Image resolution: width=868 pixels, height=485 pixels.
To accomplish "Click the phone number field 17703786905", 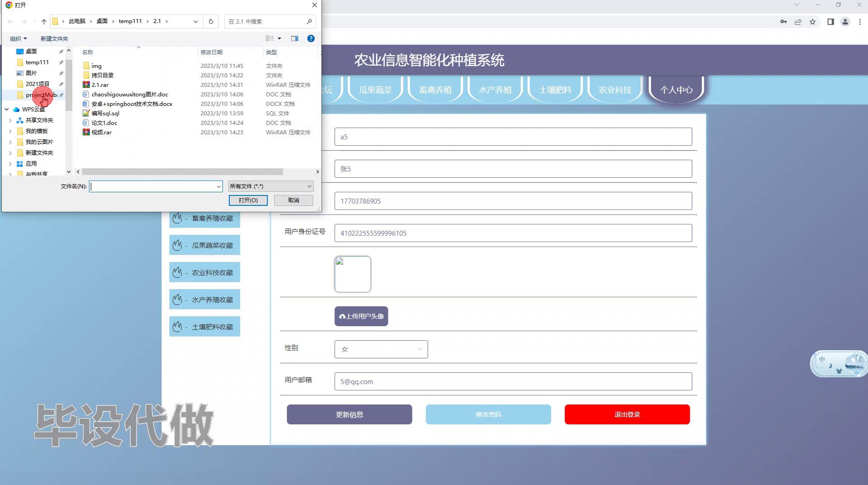I will (513, 201).
